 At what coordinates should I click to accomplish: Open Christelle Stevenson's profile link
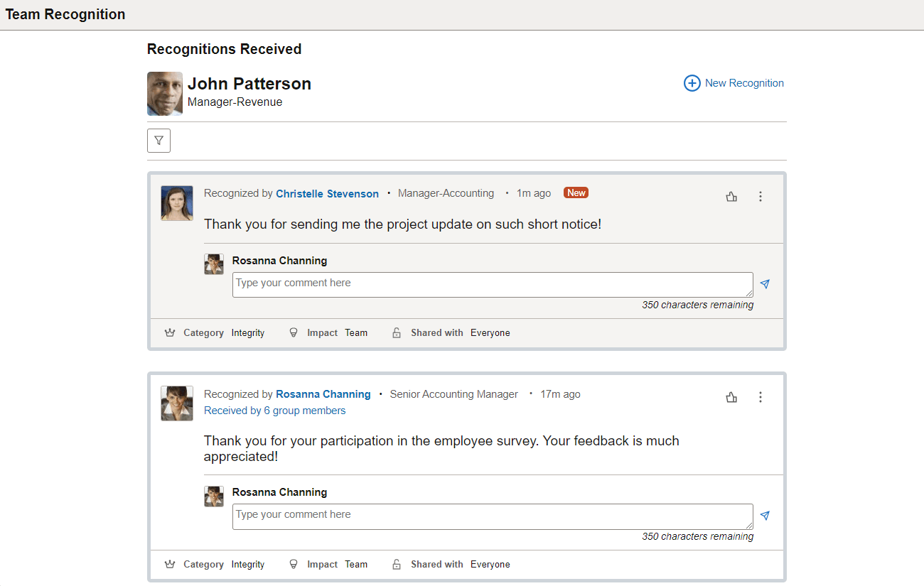(x=327, y=193)
